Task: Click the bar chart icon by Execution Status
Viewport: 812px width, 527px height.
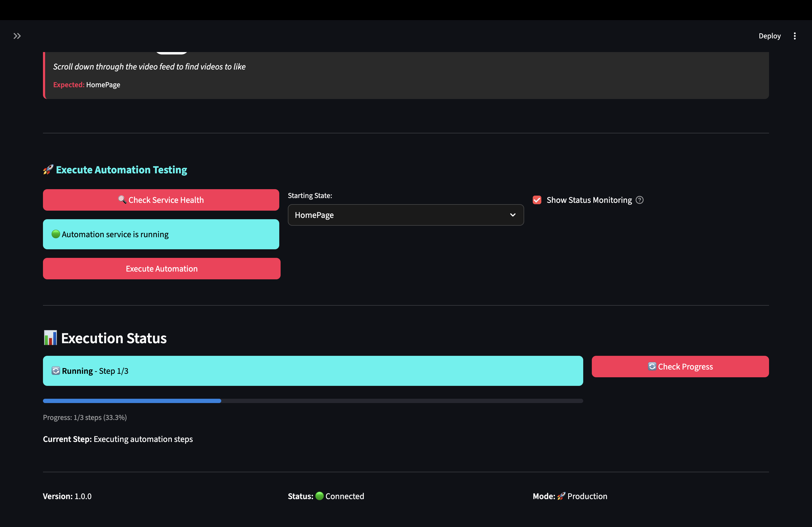Action: [x=50, y=338]
